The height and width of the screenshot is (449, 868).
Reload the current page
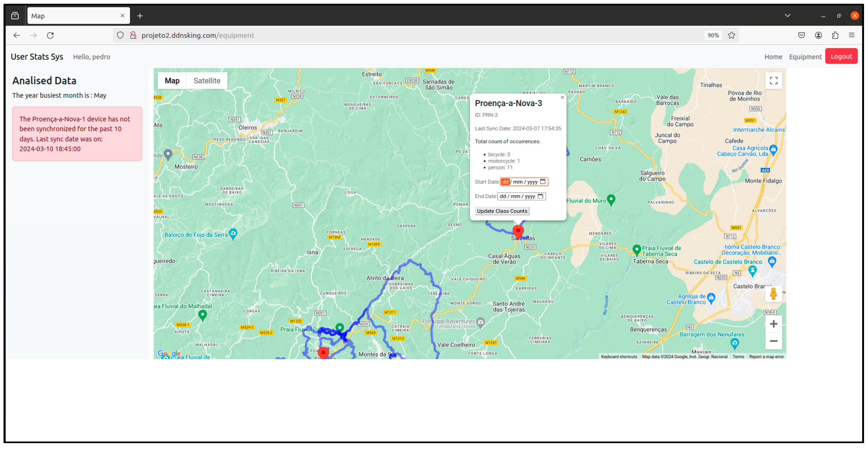50,35
